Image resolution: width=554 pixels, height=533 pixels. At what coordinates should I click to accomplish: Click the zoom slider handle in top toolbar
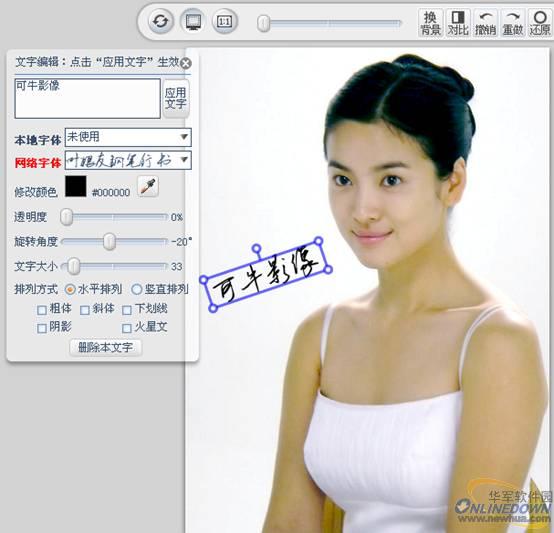263,23
